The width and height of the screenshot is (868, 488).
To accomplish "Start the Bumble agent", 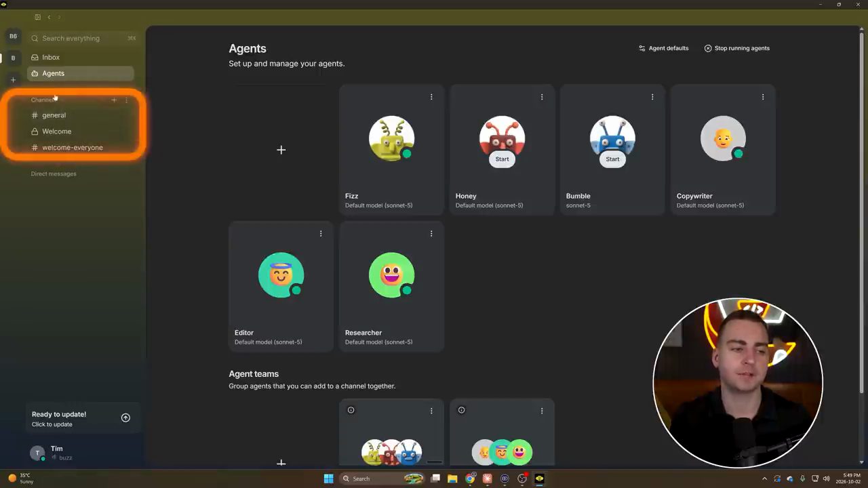I will 612,159.
